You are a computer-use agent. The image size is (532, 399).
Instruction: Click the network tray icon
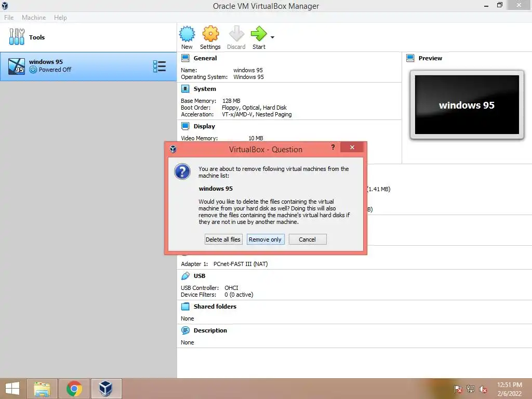[471, 389]
